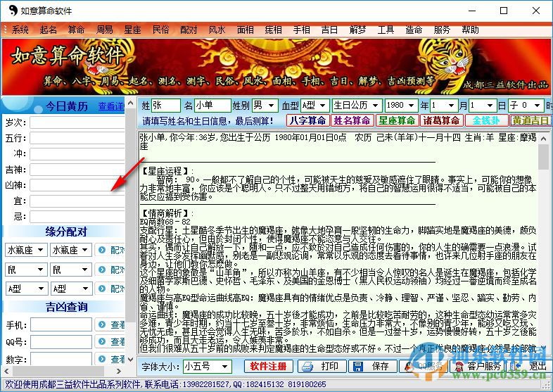
Task: Open the 工具 menu
Action: pyautogui.click(x=386, y=30)
